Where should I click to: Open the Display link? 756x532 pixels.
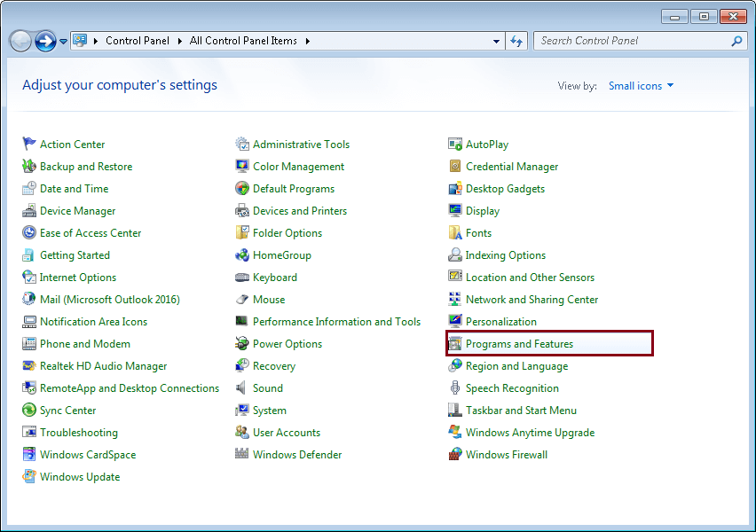[x=483, y=211]
